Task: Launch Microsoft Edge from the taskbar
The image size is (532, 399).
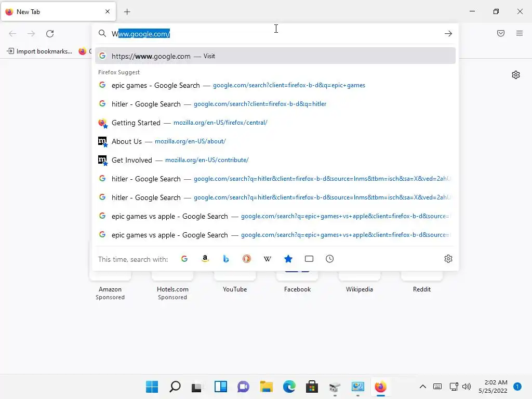Action: [x=289, y=387]
